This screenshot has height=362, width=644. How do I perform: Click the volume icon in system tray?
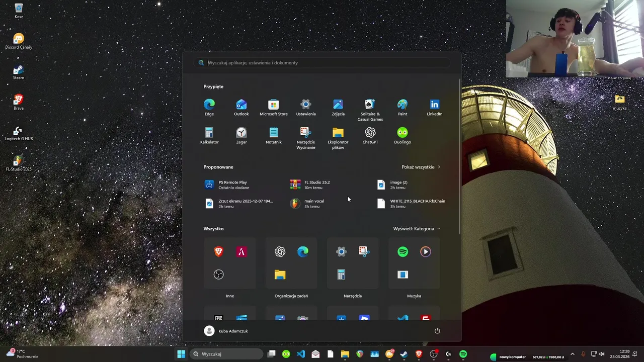point(602,354)
